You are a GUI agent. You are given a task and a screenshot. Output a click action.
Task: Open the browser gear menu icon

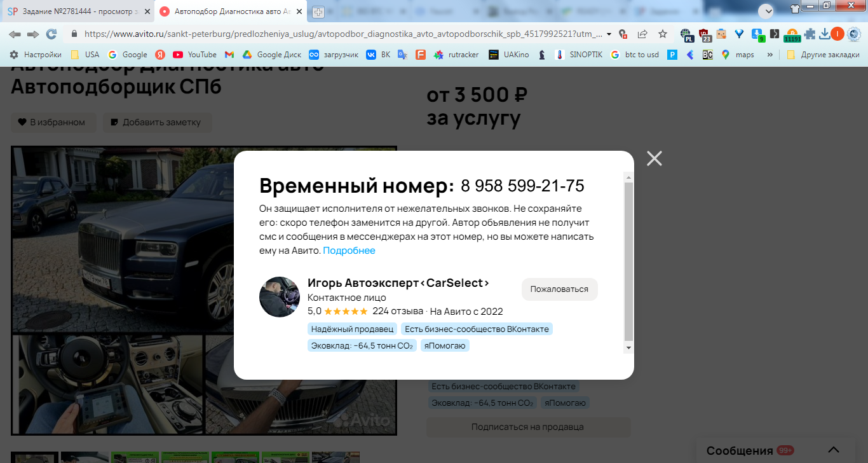tap(854, 34)
